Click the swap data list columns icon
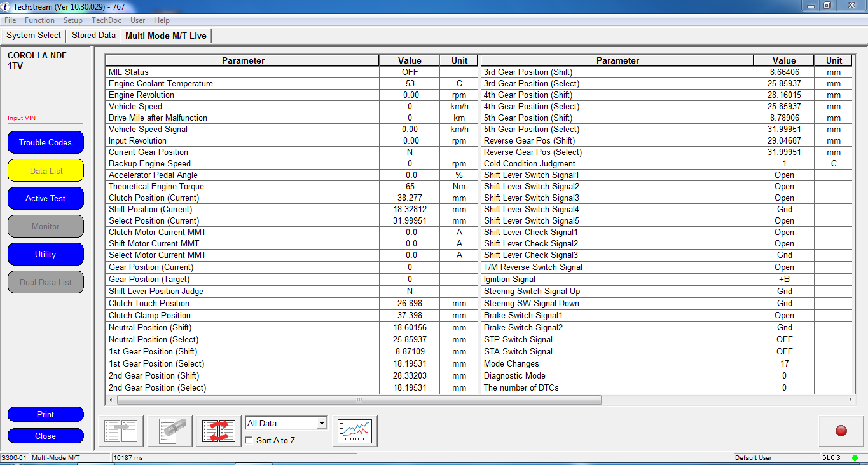The width and height of the screenshot is (868, 465). [218, 431]
